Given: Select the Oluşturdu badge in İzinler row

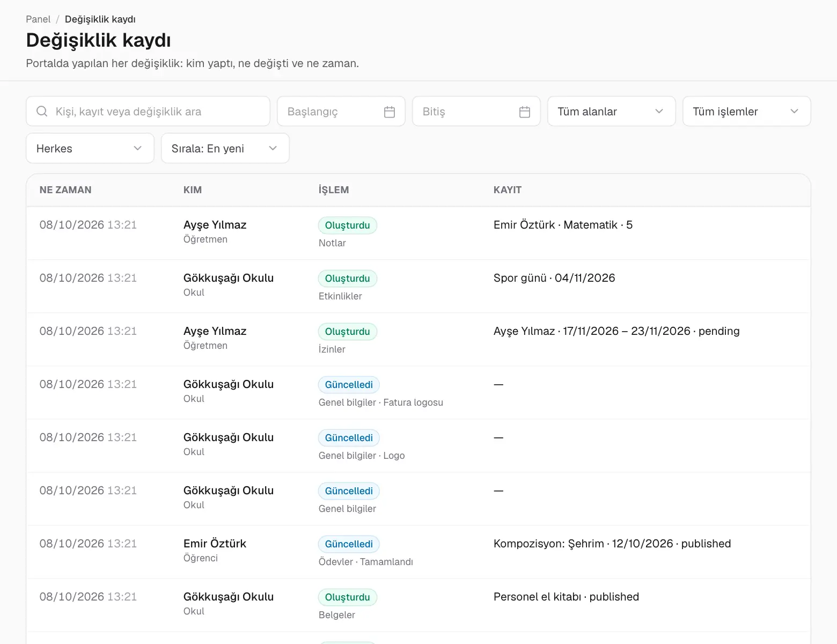Looking at the screenshot, I should coord(348,332).
